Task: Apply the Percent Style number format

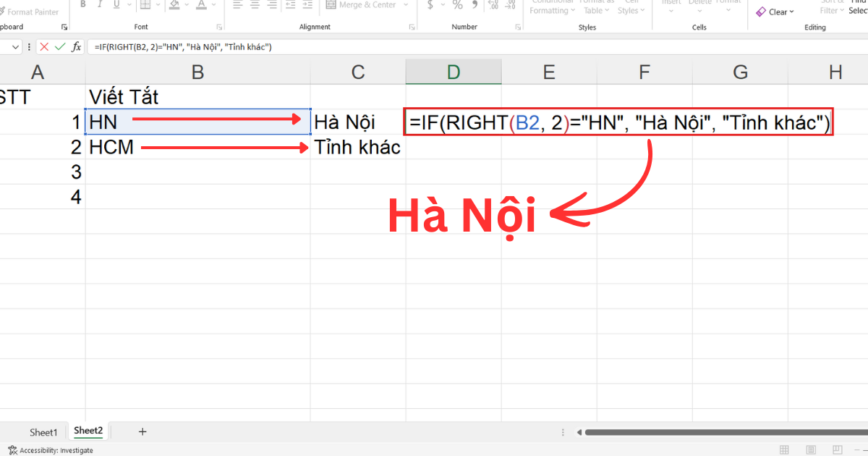Action: [456, 5]
